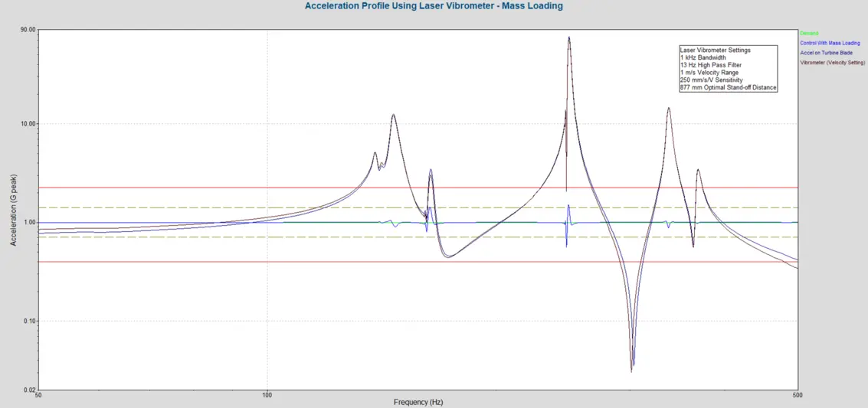This screenshot has width=868, height=408.
Task: Click 877 mm Optimal Stand-off Distance text
Action: tap(728, 88)
